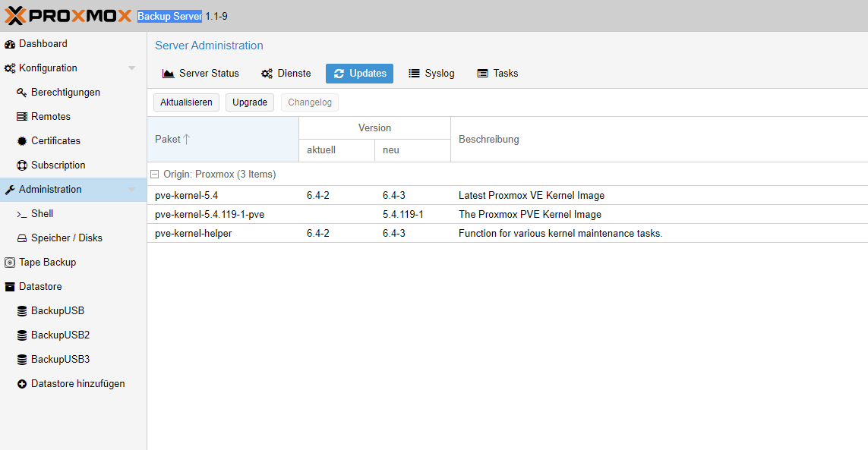The image size is (868, 450).
Task: Open the Syslog tab
Action: point(431,74)
